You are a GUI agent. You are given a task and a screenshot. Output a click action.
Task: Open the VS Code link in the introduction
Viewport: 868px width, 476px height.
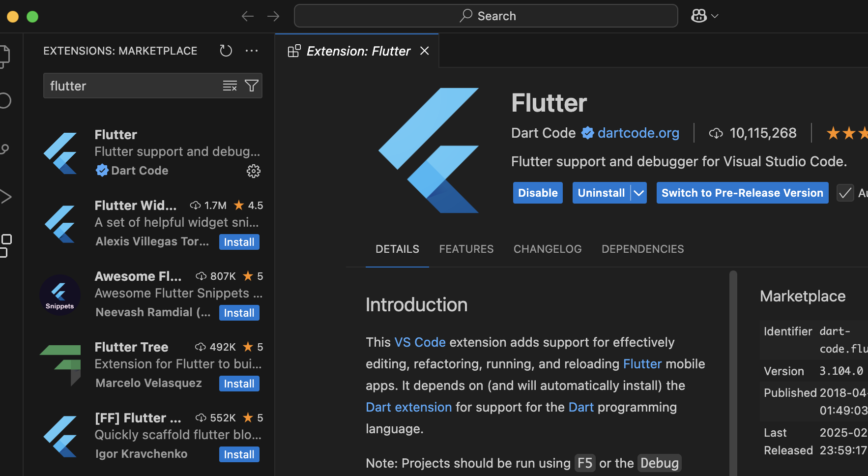tap(420, 342)
